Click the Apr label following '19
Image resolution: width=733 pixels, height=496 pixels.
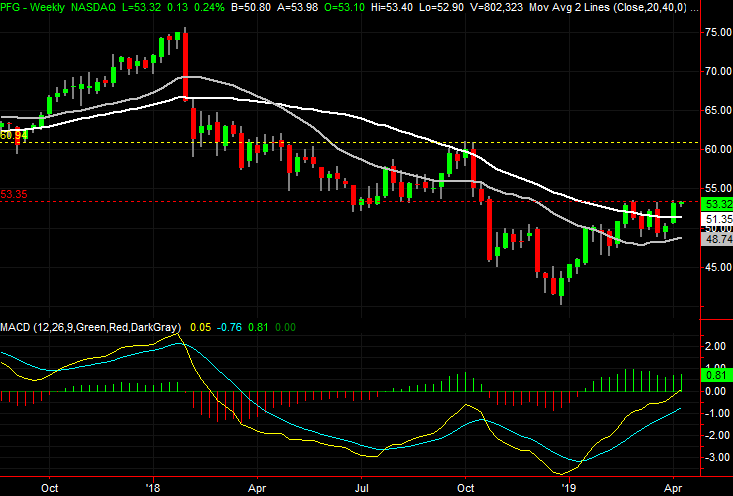coord(674,489)
